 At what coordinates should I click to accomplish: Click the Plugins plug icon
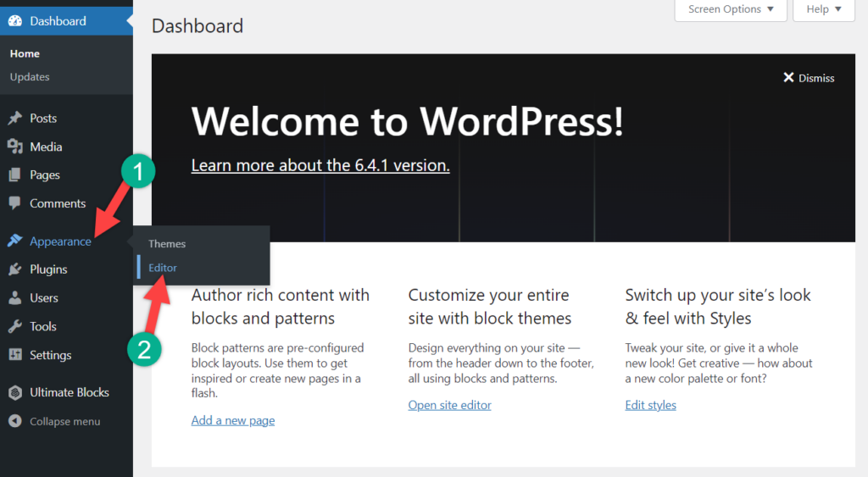[15, 269]
